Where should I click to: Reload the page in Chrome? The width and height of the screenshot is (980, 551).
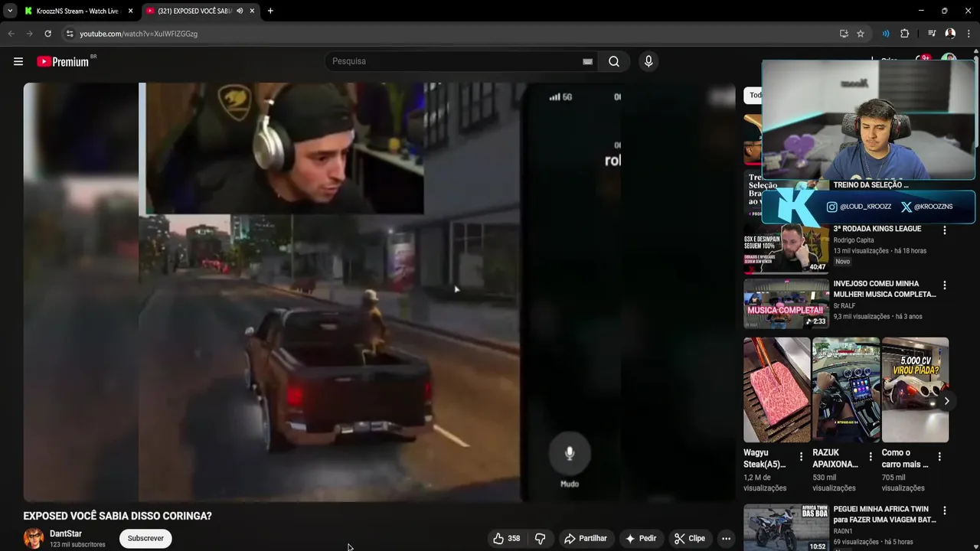(x=47, y=34)
